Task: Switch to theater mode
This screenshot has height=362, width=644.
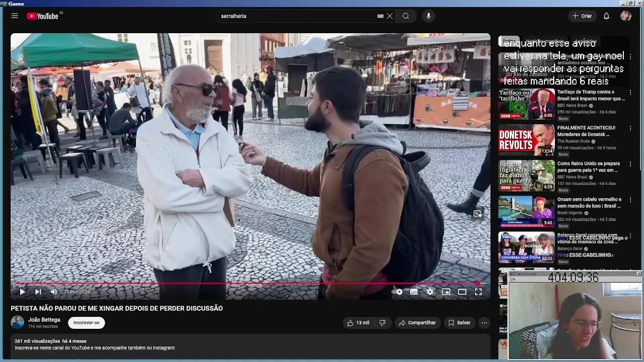Action: click(462, 292)
